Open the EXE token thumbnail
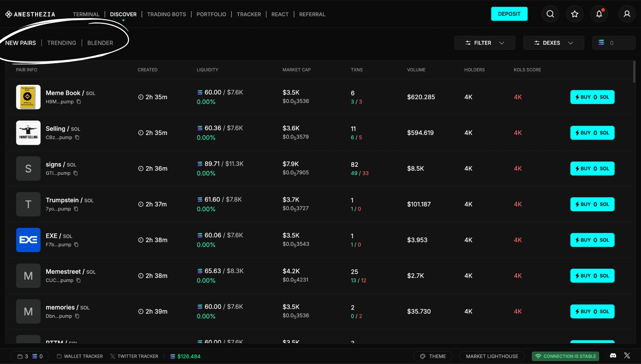The width and height of the screenshot is (641, 364). point(28,240)
